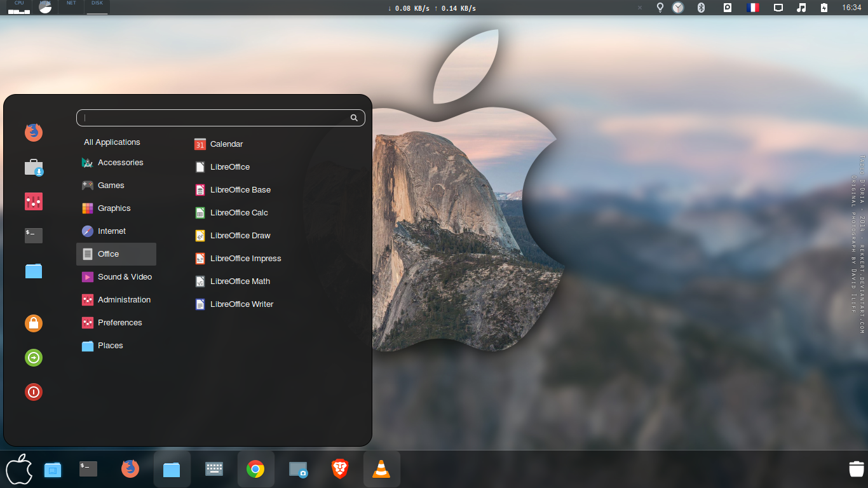This screenshot has height=488, width=868.
Task: Click the DISK monitor applet in top panel
Action: point(97,8)
